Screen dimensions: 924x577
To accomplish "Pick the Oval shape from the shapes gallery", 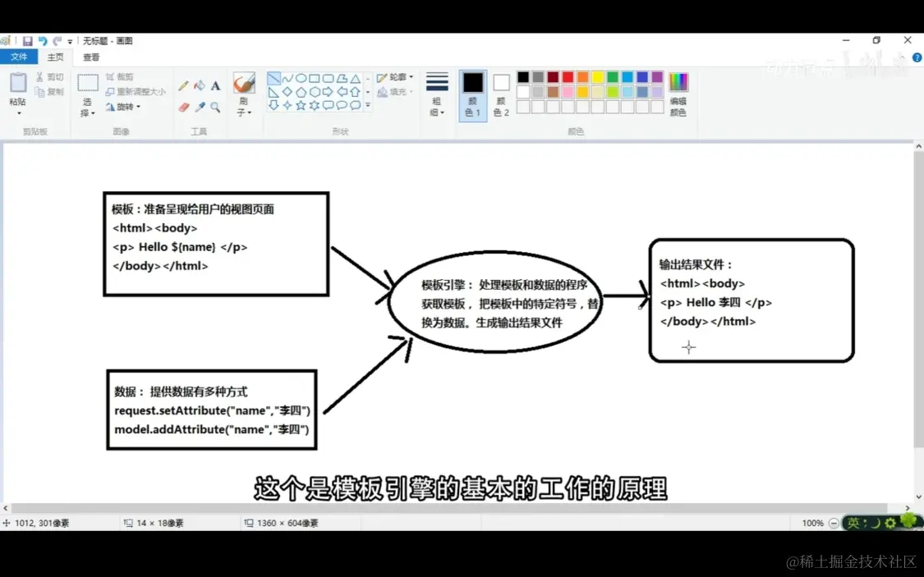I will [301, 78].
